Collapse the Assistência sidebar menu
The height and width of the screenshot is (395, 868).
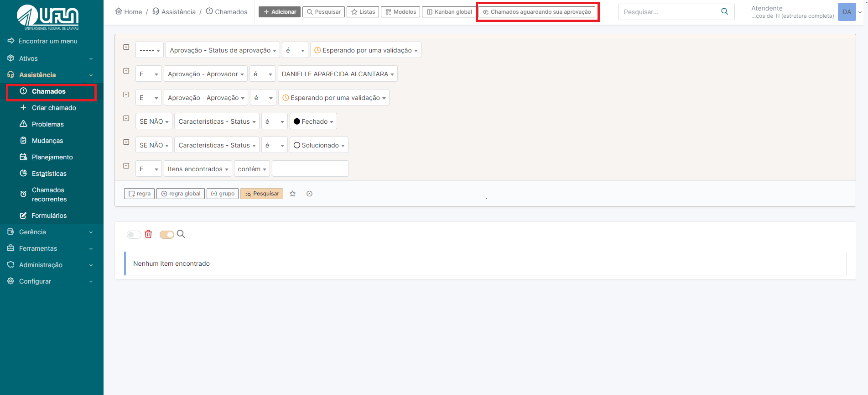[52, 75]
